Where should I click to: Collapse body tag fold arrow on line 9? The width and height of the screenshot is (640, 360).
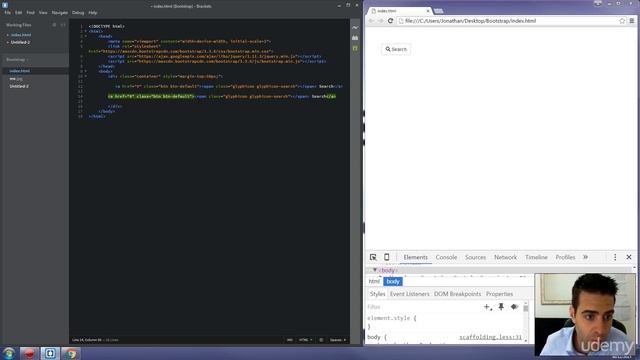[85, 71]
